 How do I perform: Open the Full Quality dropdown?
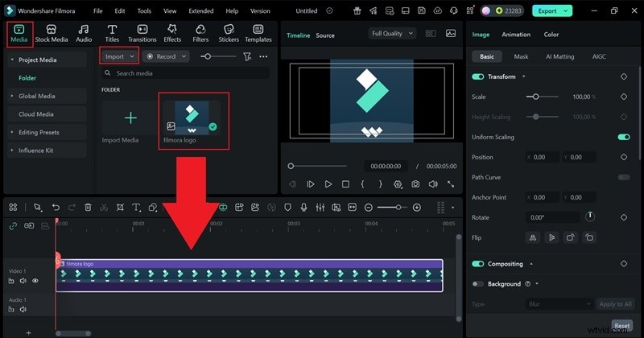coord(392,34)
